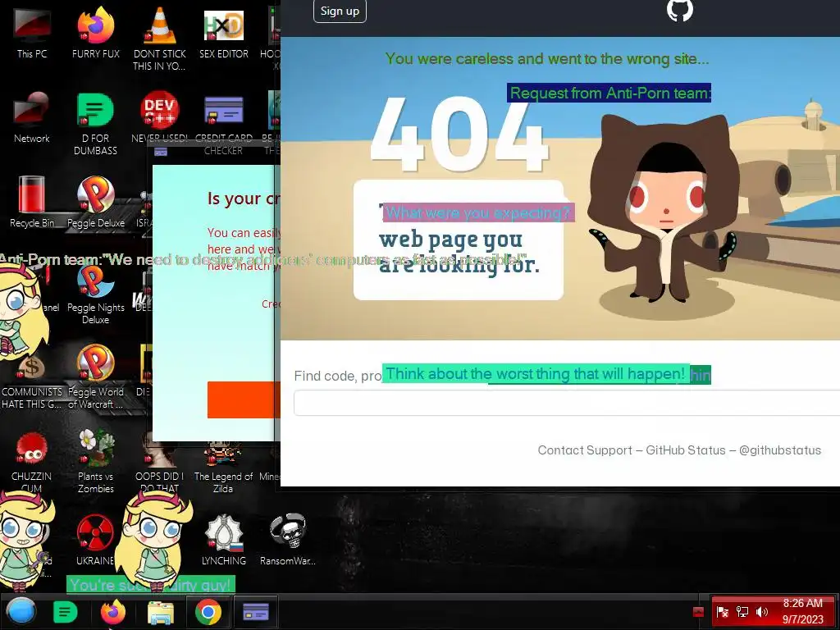Switch to Chrome in the taskbar
840x630 pixels.
click(208, 612)
